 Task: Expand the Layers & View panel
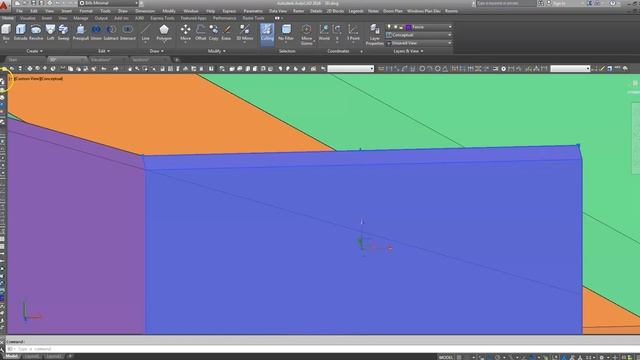[x=408, y=51]
